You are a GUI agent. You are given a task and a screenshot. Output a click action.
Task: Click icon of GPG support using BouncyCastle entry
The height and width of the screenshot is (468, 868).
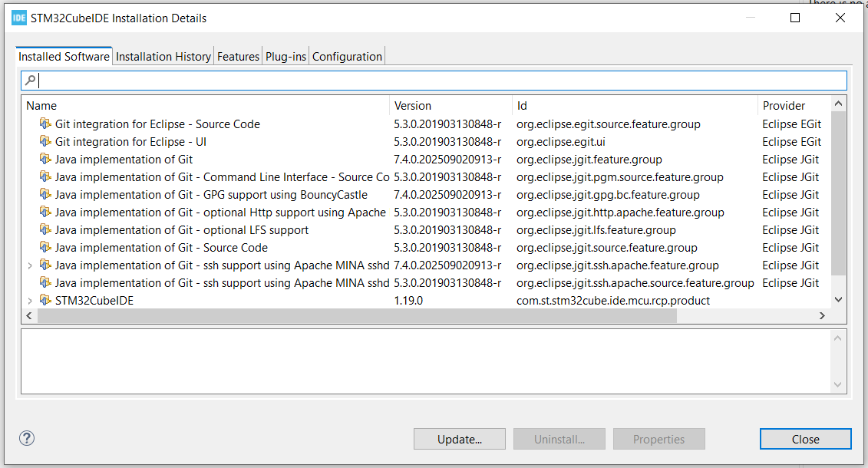point(45,195)
